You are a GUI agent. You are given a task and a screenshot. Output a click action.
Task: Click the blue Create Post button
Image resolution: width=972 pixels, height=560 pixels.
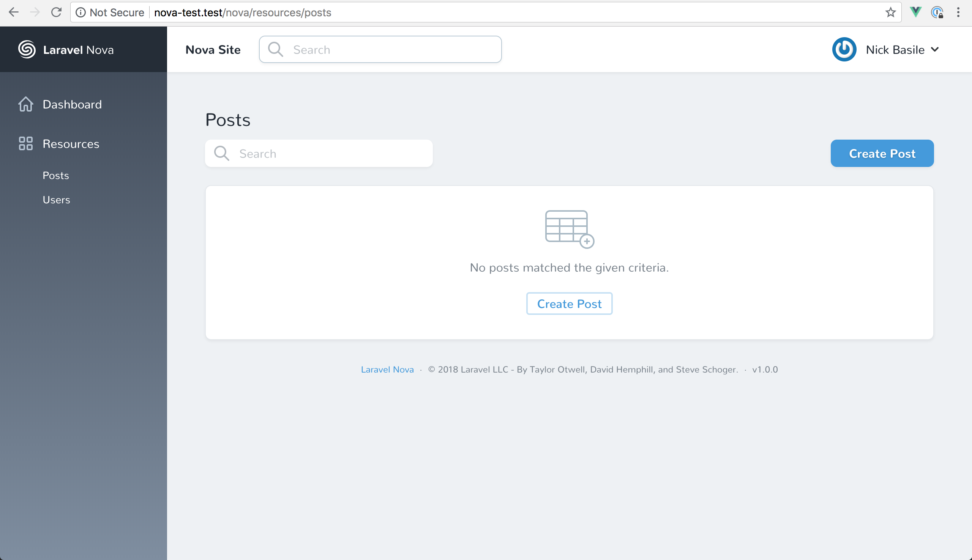(x=882, y=153)
